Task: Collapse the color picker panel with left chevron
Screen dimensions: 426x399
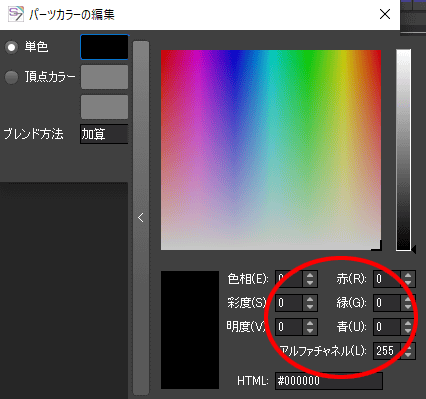Action: [141, 218]
